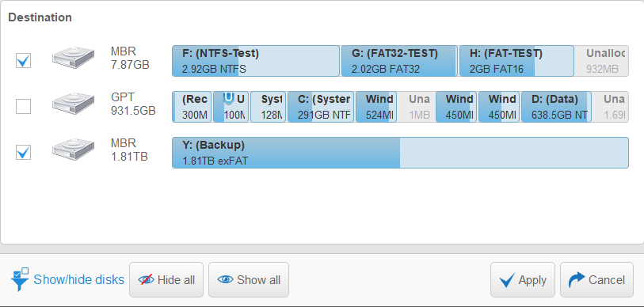Click the 931.5GB GPT disk drive icon
The height and width of the screenshot is (307, 644).
(x=73, y=104)
